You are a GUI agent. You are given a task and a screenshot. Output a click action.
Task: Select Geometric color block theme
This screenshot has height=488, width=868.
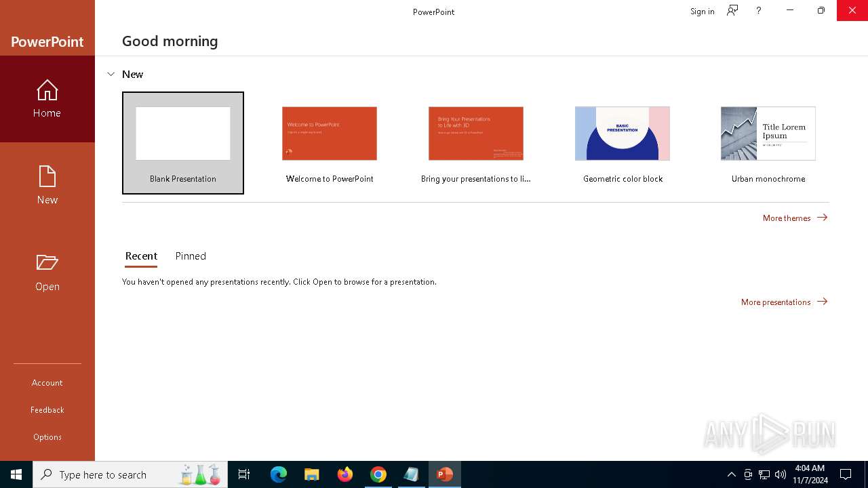point(623,143)
